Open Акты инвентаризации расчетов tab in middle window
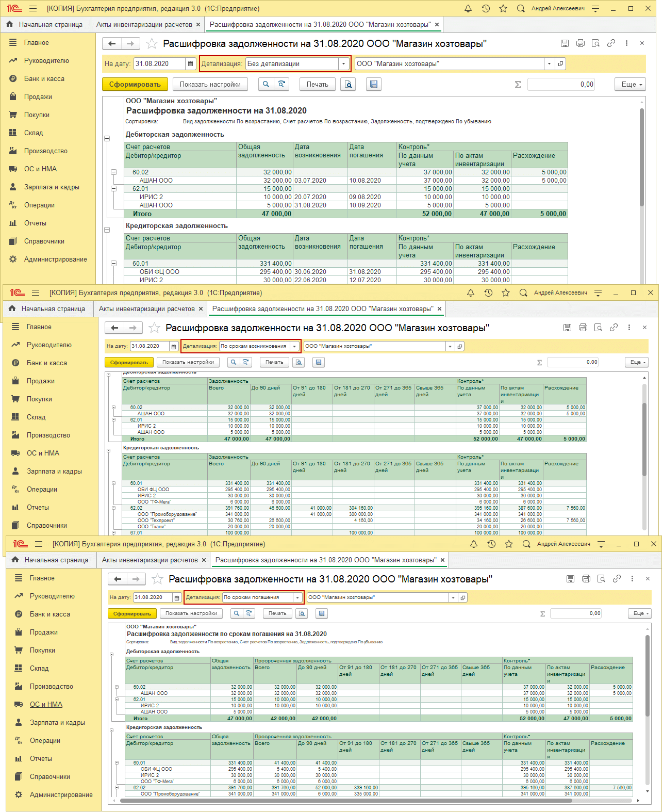Screen dimensions: 663x812 coord(146,309)
